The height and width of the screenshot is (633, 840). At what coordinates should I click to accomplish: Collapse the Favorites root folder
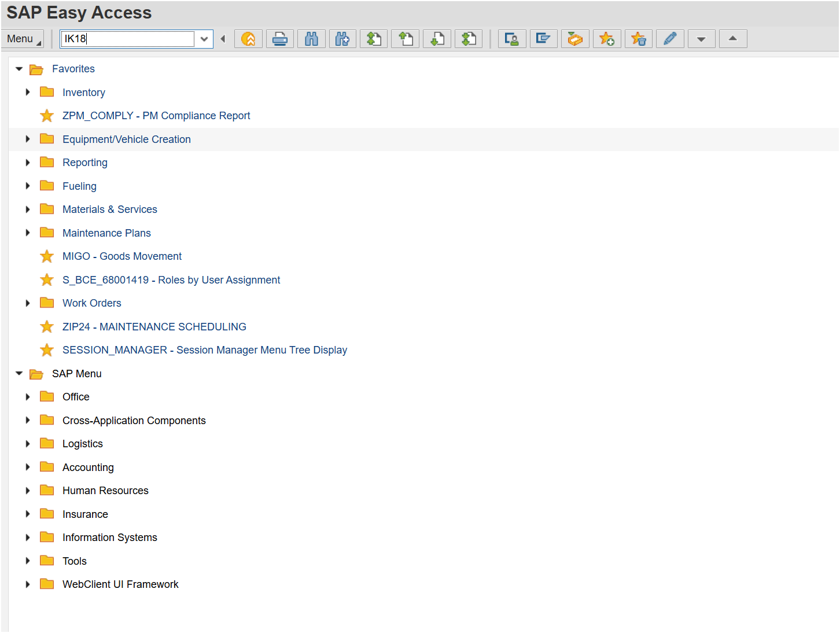(x=19, y=69)
